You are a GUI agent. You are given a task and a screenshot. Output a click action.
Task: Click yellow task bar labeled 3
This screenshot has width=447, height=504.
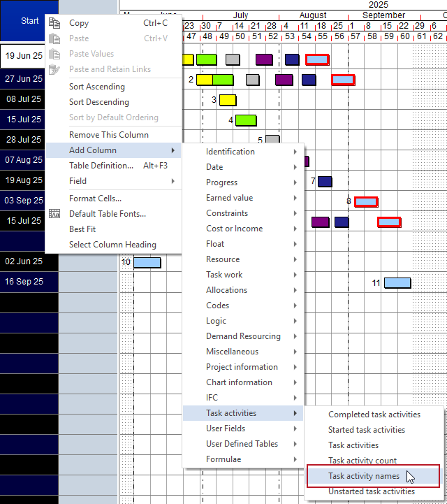[x=228, y=100]
